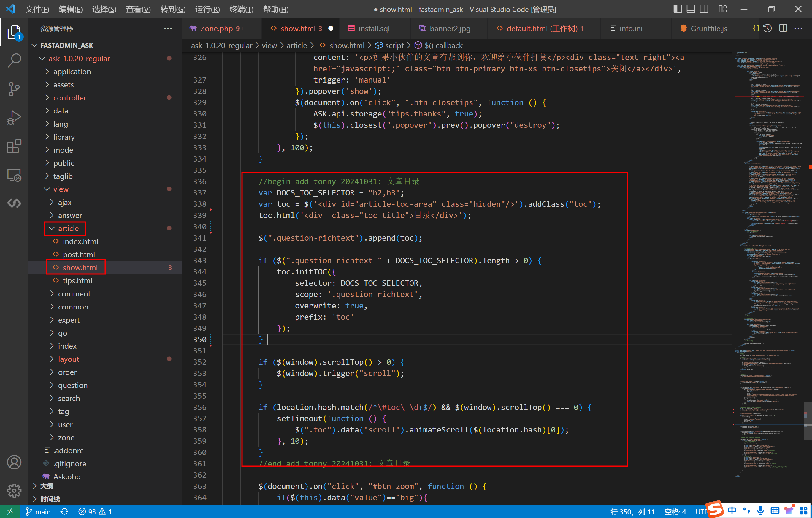Open the 帮助(H) menu
Viewport: 812px width, 518px height.
pos(275,9)
